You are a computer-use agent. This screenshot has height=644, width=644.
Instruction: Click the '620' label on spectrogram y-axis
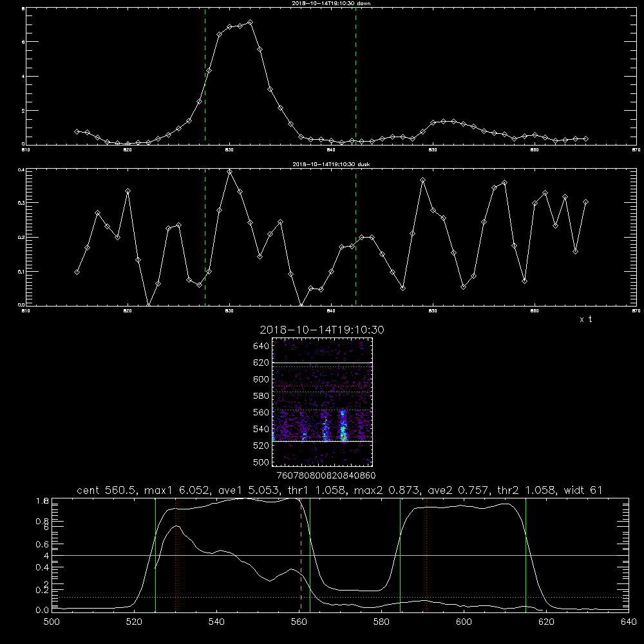[x=261, y=363]
